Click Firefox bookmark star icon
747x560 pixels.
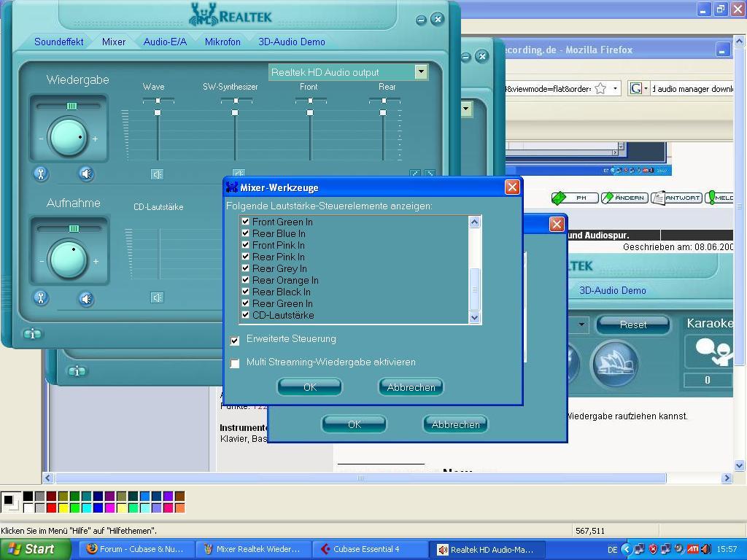(600, 88)
